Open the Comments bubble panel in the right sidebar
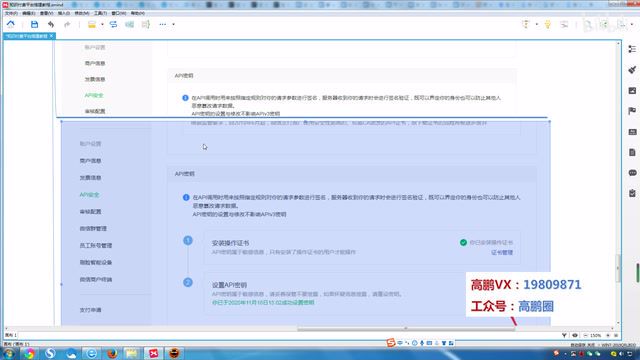This screenshot has height=360, width=640. (632, 173)
